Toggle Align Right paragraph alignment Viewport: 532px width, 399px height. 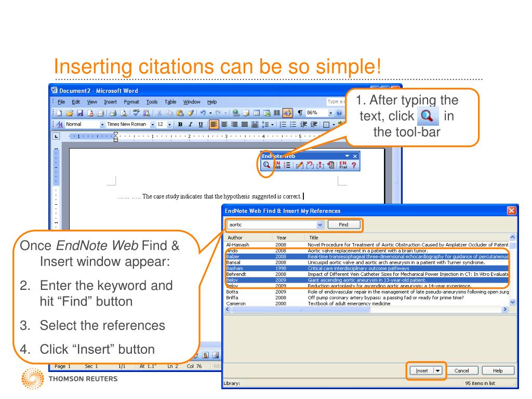click(234, 125)
